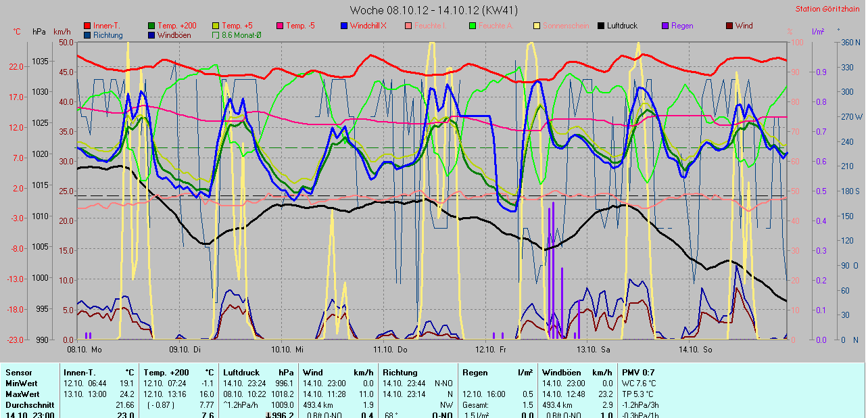Screen dimensions: 868x418
Task: Click the 13.10. Sa date label
Action: 593,350
